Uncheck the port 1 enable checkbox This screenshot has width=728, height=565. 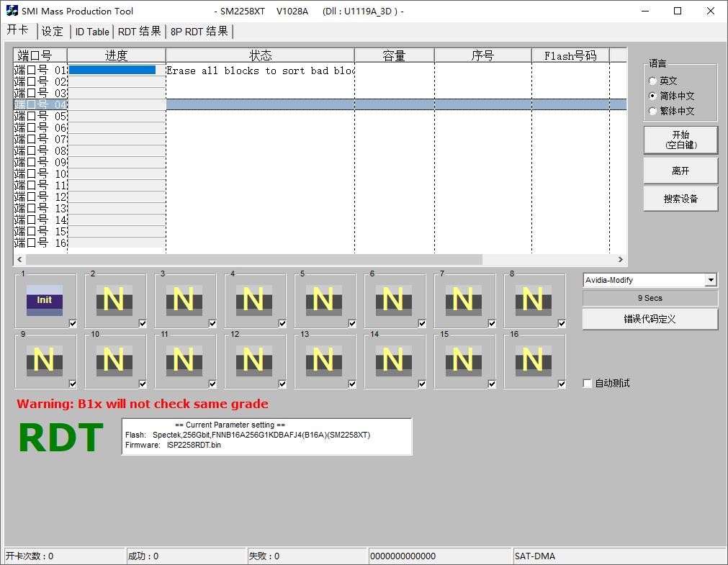coord(73,324)
